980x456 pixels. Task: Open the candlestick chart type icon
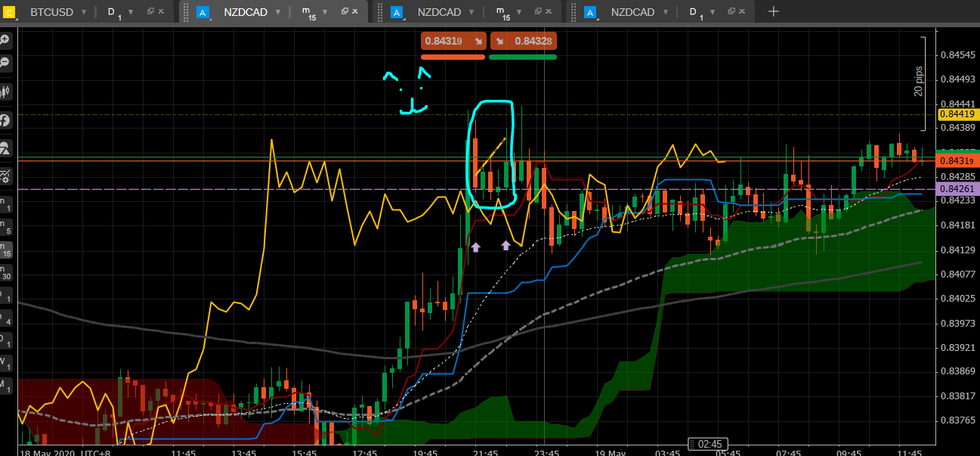[5, 92]
